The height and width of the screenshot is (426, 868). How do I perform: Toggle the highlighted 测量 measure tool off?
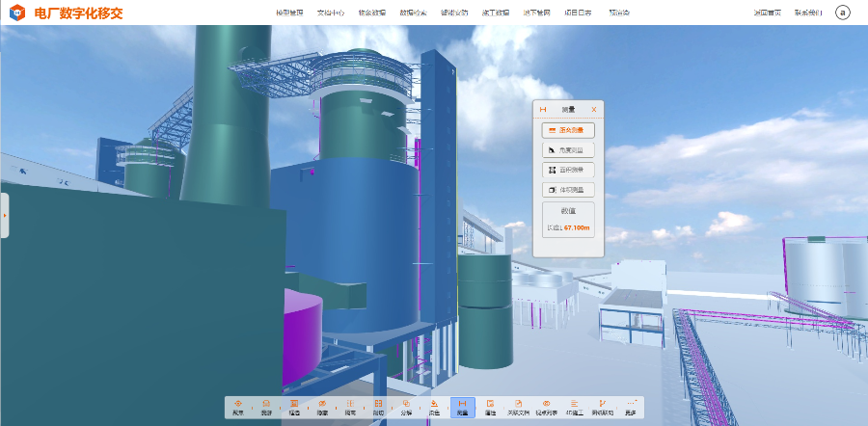pos(462,408)
